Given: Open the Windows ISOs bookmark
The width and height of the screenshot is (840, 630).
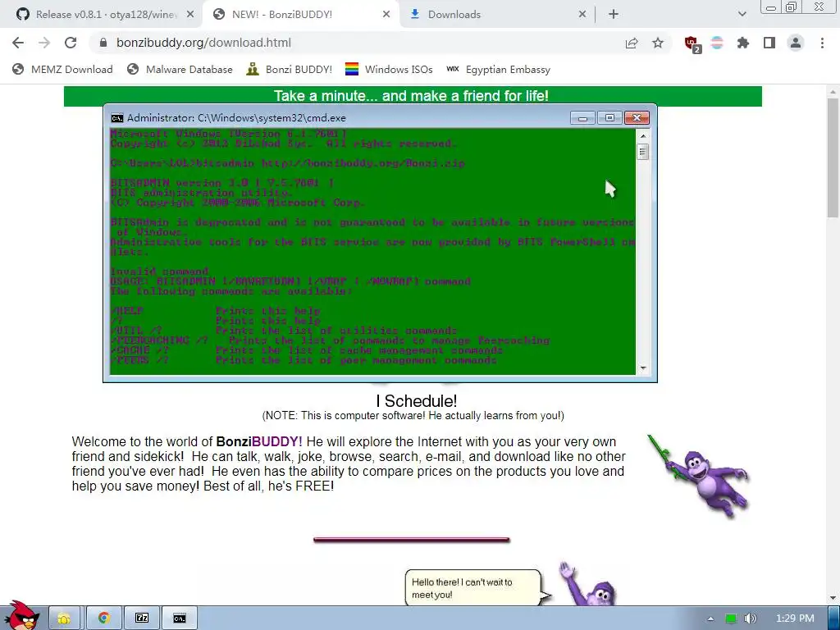Looking at the screenshot, I should (389, 69).
